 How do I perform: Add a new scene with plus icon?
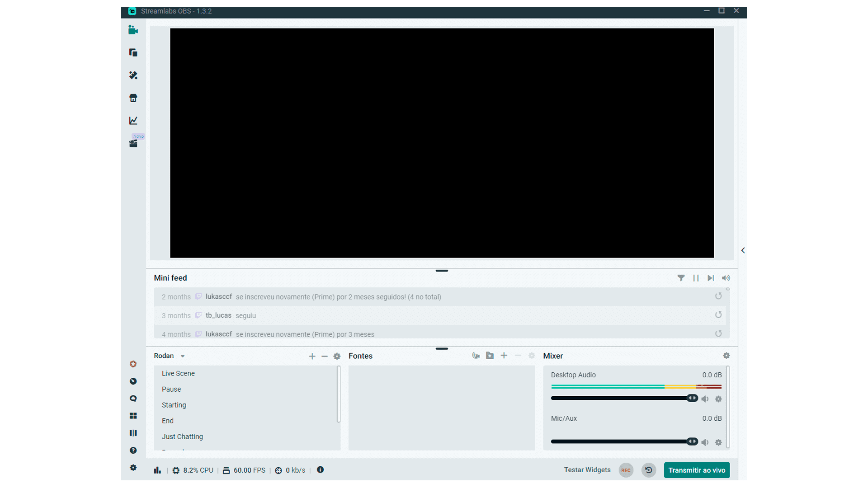coord(312,357)
